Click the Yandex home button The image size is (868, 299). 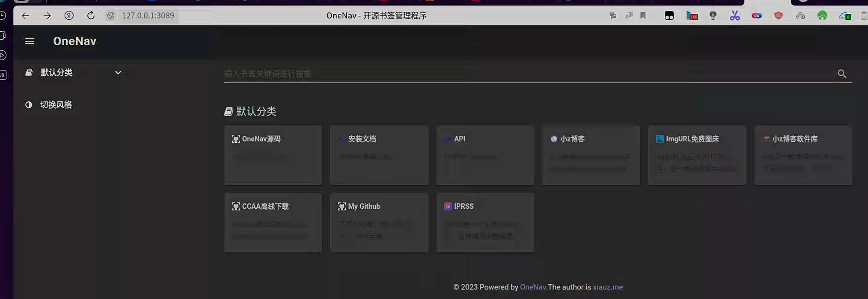[69, 16]
